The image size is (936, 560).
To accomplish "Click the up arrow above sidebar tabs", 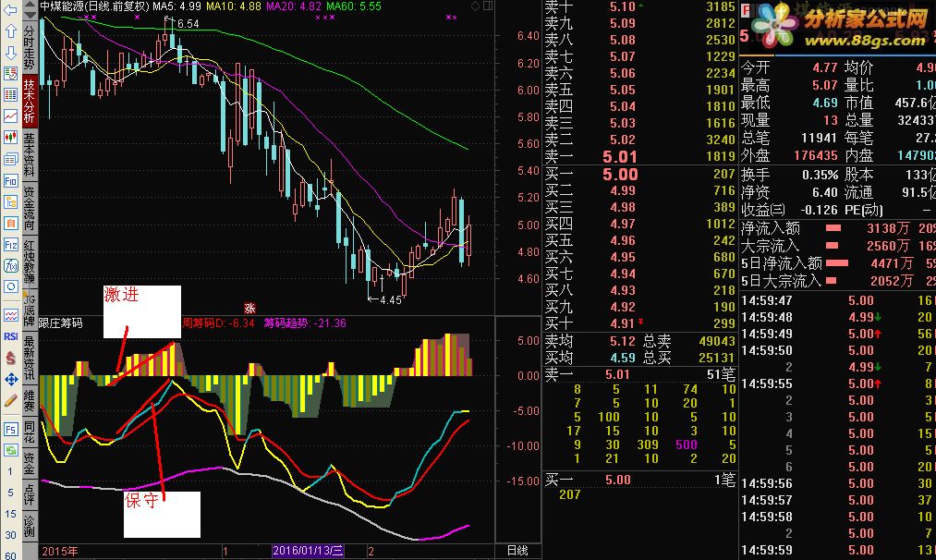I will point(30,6).
